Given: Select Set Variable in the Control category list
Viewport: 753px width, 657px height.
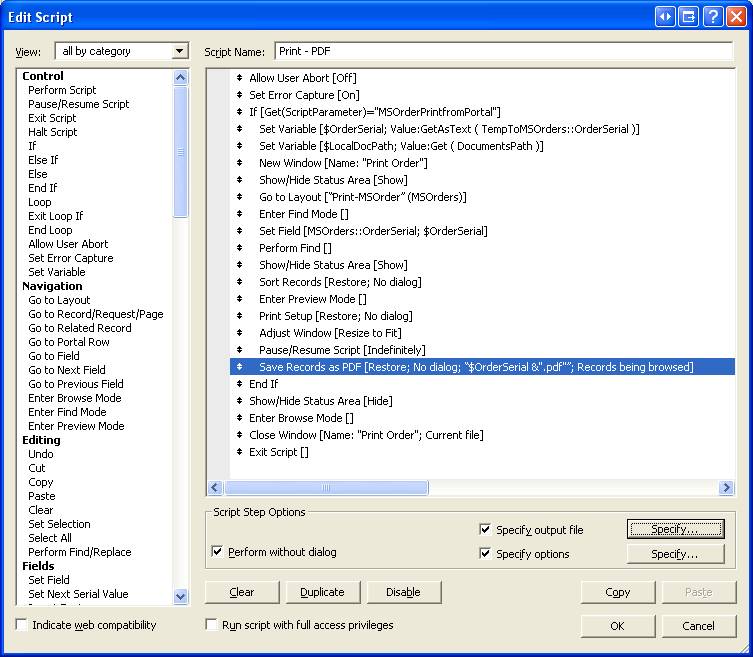Looking at the screenshot, I should 56,272.
